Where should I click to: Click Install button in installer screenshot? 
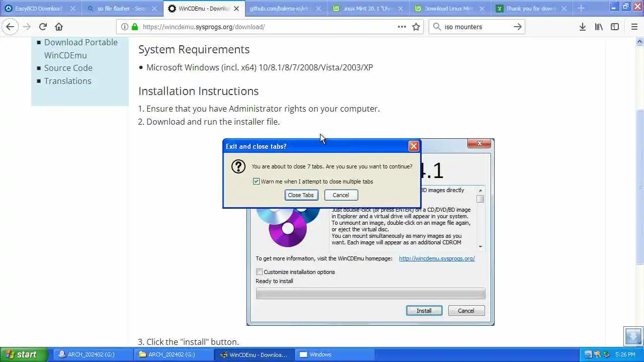pyautogui.click(x=424, y=311)
